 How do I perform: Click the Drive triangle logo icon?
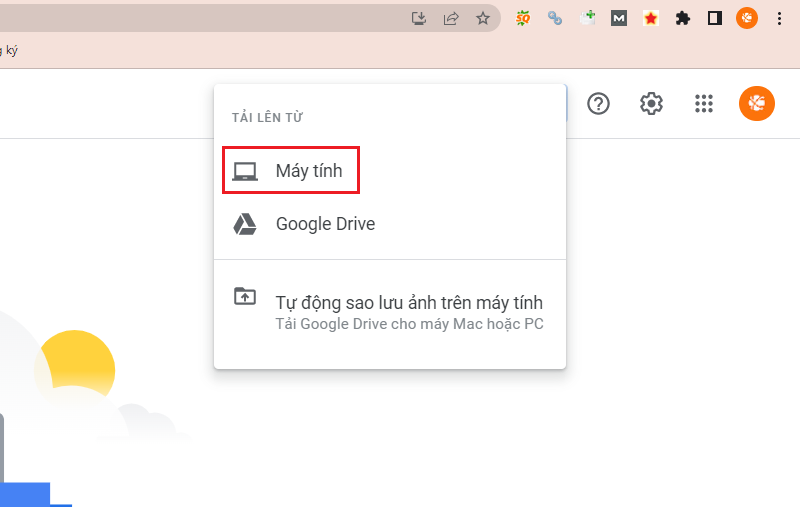tap(245, 224)
